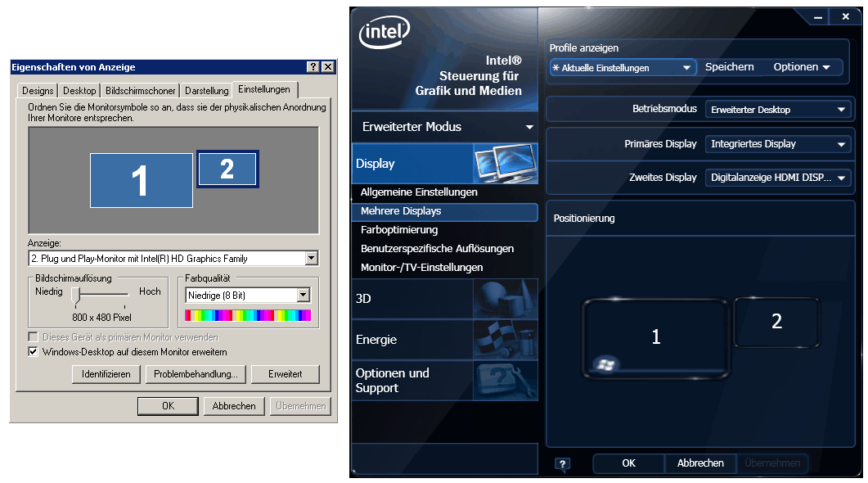This screenshot has height=483, width=868.
Task: Open the Energie category icon
Action: (x=506, y=340)
